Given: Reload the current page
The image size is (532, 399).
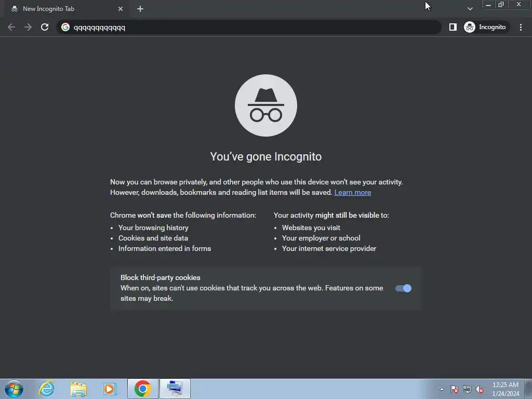Looking at the screenshot, I should pos(45,27).
